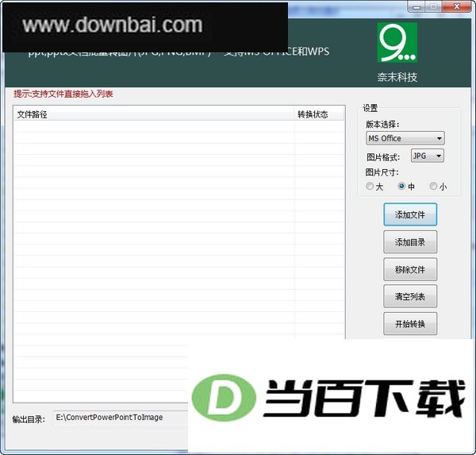Image resolution: width=476 pixels, height=455 pixels.
Task: Focus the 输出目录 path input field
Action: pyautogui.click(x=121, y=418)
